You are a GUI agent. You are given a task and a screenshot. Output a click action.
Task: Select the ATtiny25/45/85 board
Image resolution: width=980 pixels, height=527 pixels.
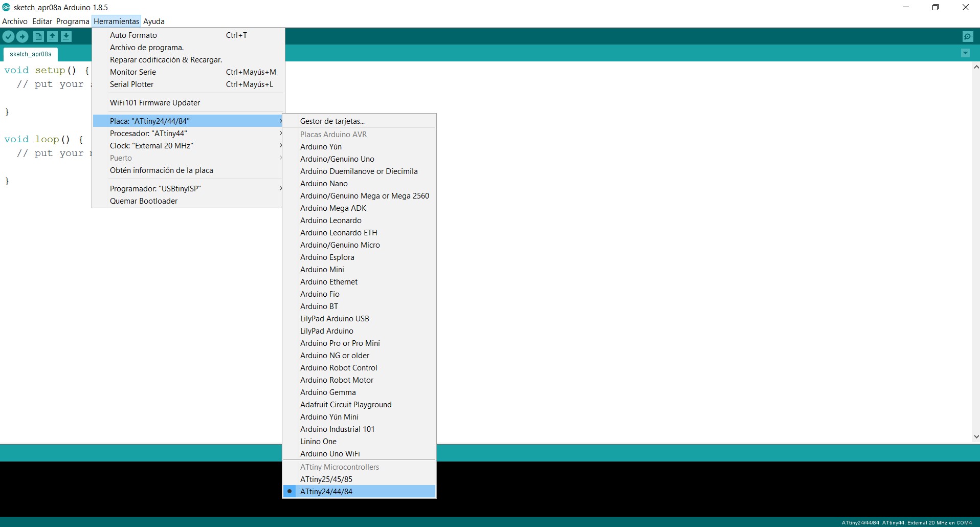tap(359, 479)
